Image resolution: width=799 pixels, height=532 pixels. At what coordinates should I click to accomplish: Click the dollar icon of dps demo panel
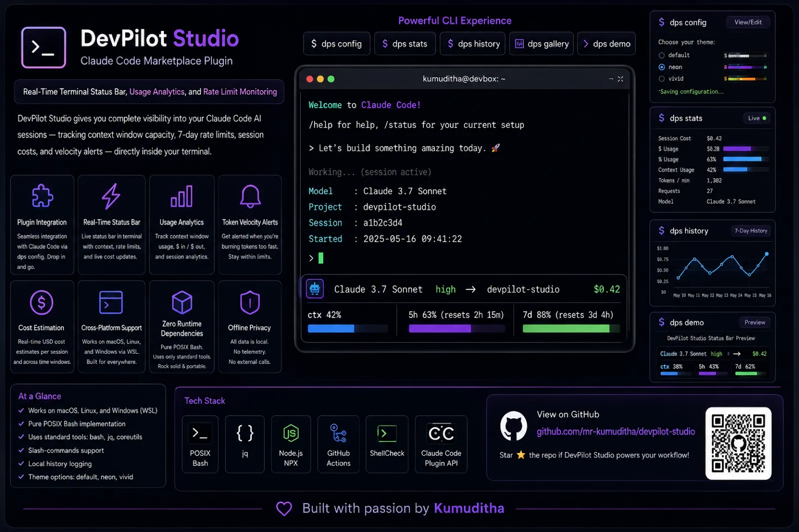point(662,322)
